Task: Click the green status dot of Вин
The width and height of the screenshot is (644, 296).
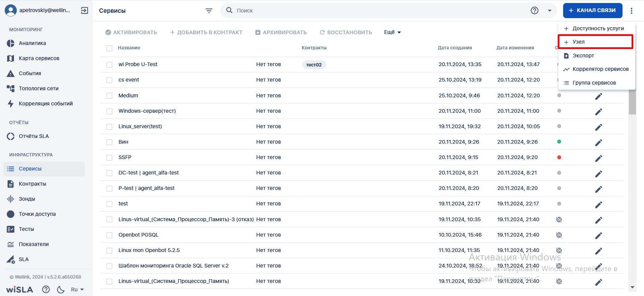Action: click(559, 142)
